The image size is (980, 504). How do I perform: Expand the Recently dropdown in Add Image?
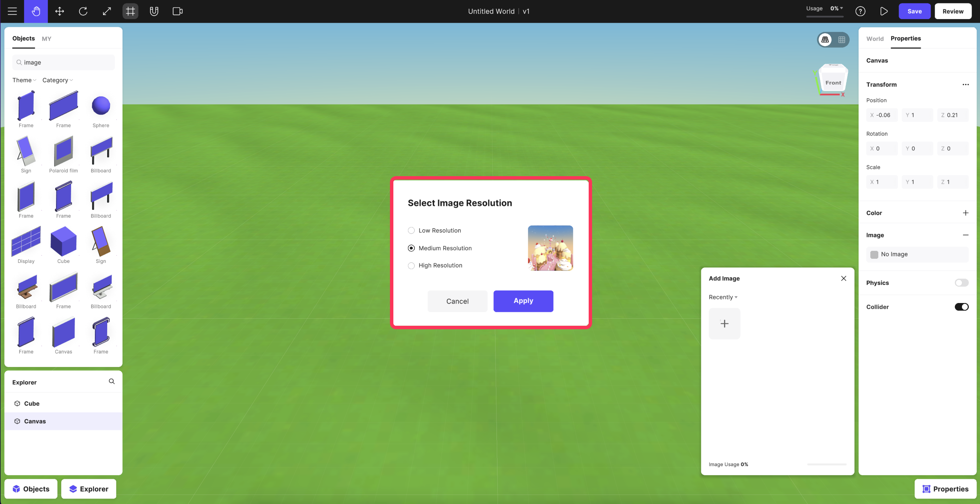point(723,297)
